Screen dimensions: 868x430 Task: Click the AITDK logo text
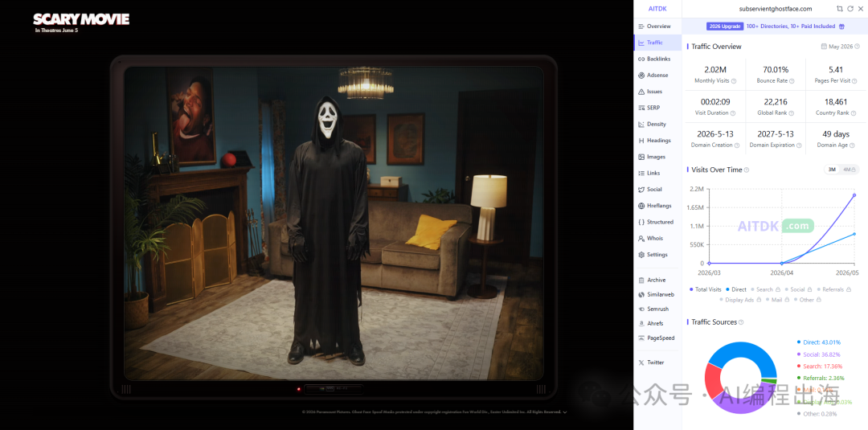(657, 9)
